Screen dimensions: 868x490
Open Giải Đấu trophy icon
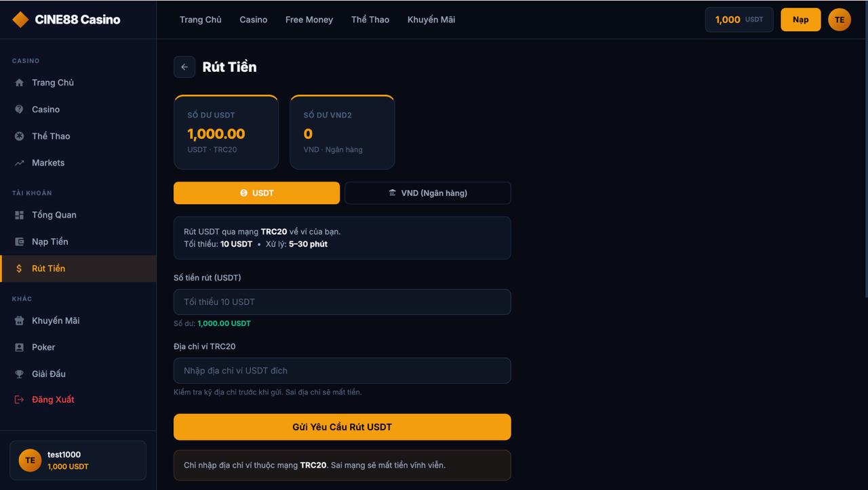tap(19, 374)
